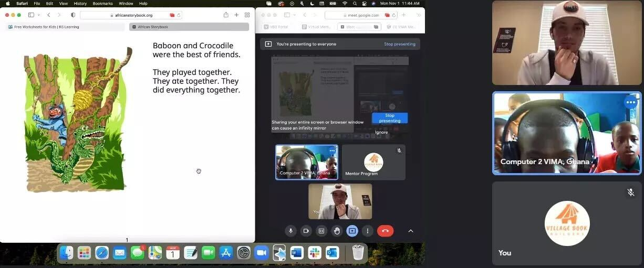Mute the microphone in Google Meet
This screenshot has width=644, height=268.
point(290,231)
